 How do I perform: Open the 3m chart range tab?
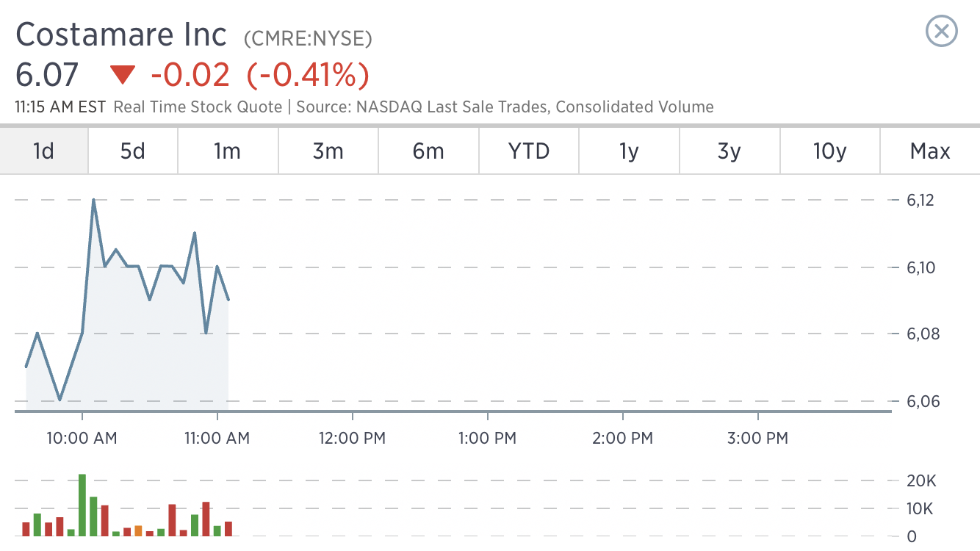[328, 151]
